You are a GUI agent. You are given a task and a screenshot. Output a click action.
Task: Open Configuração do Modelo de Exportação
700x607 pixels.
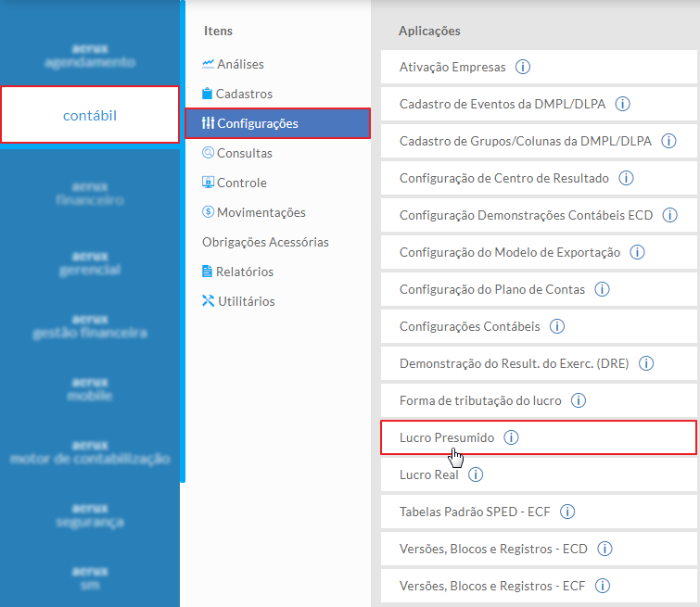(510, 252)
